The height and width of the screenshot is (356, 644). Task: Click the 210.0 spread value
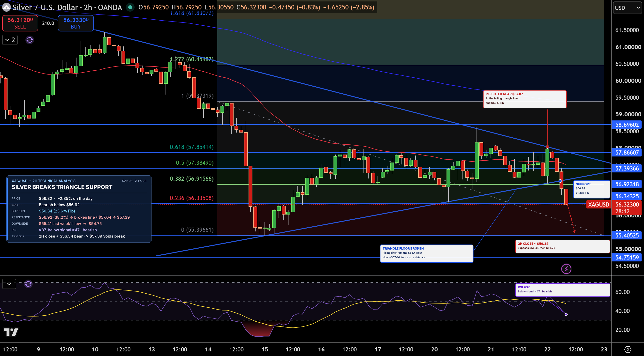pyautogui.click(x=48, y=23)
